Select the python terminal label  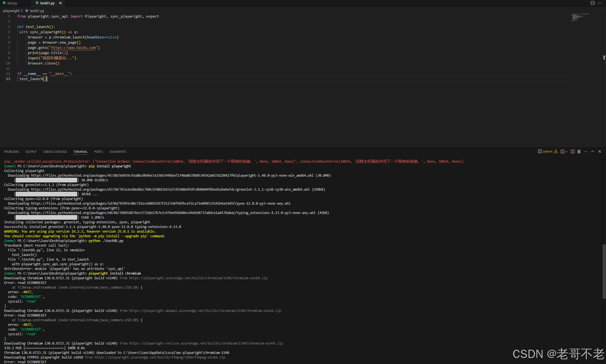pos(547,151)
